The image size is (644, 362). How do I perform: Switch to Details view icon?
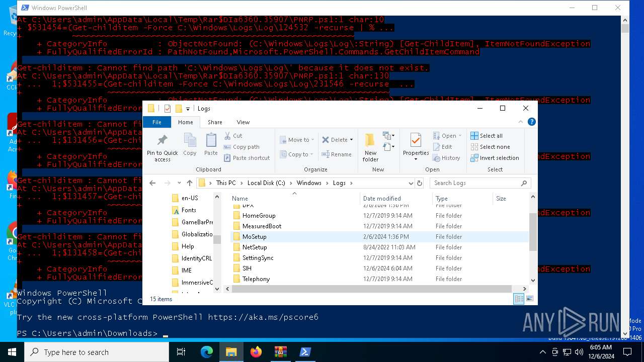point(519,299)
